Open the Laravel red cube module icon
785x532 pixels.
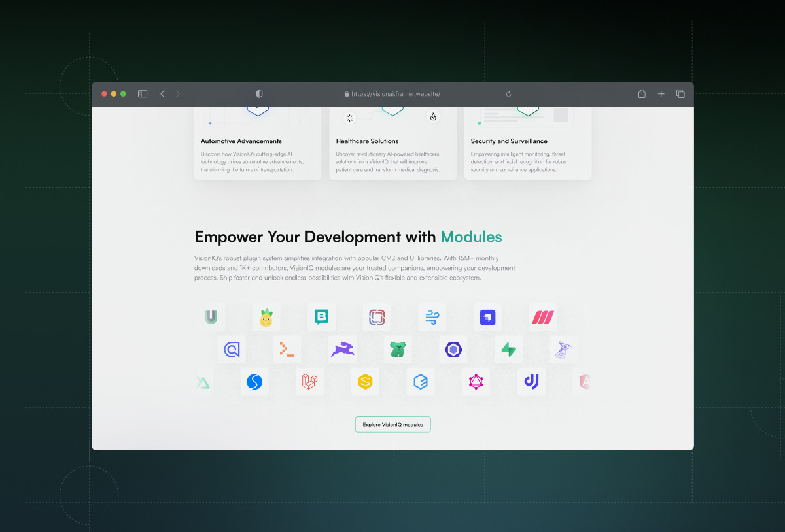[x=309, y=382]
